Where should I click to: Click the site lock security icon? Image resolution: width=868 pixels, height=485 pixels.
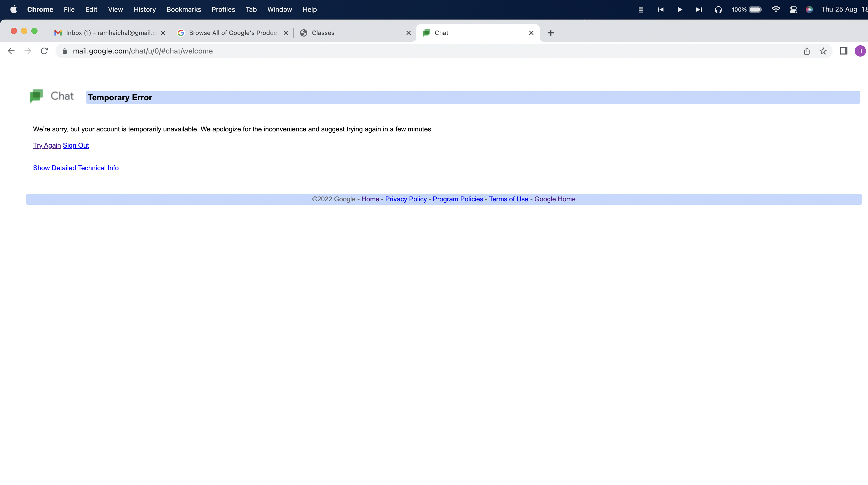pyautogui.click(x=65, y=51)
